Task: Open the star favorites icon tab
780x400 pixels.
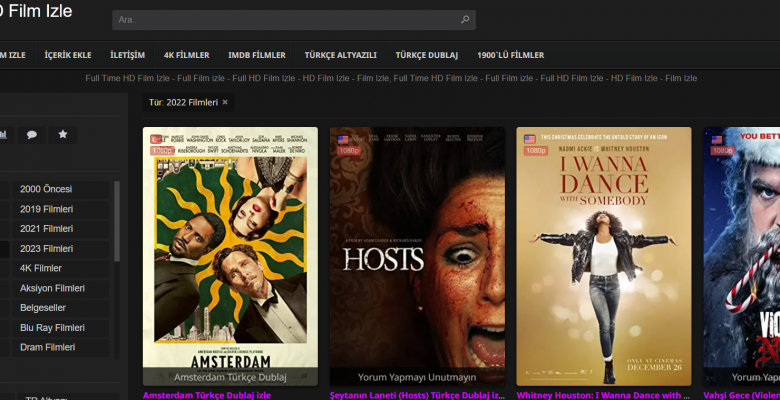Action: (63, 135)
